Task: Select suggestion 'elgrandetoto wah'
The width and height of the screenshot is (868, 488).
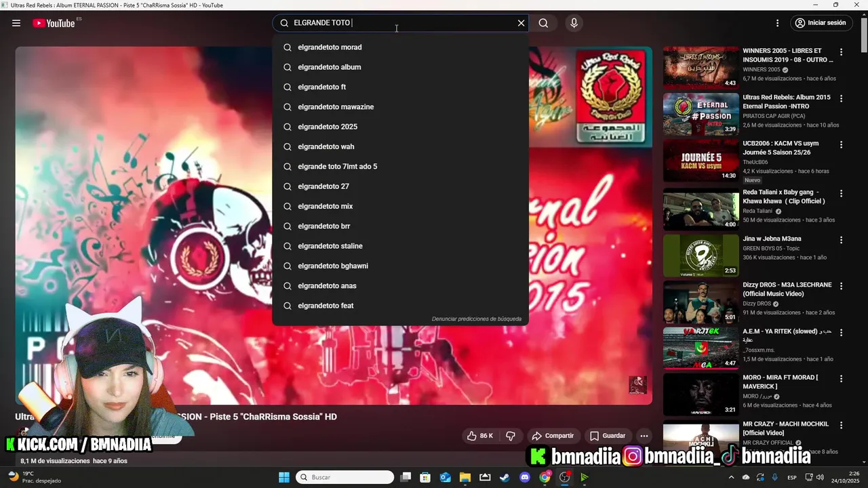Action: pos(400,146)
